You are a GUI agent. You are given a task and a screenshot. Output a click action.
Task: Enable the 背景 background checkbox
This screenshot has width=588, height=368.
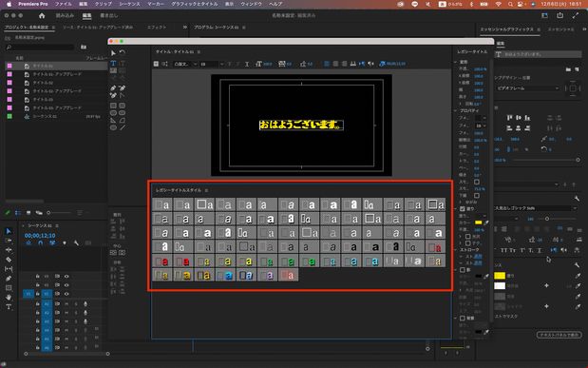tap(463, 318)
